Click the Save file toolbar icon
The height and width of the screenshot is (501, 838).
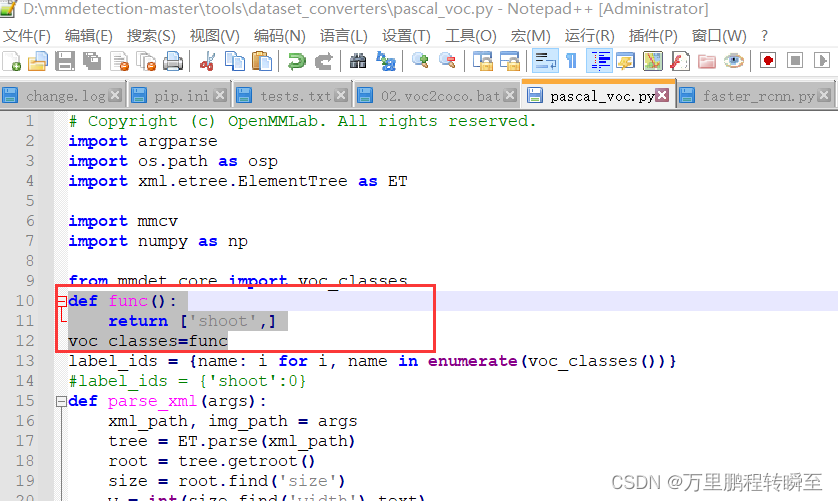65,61
